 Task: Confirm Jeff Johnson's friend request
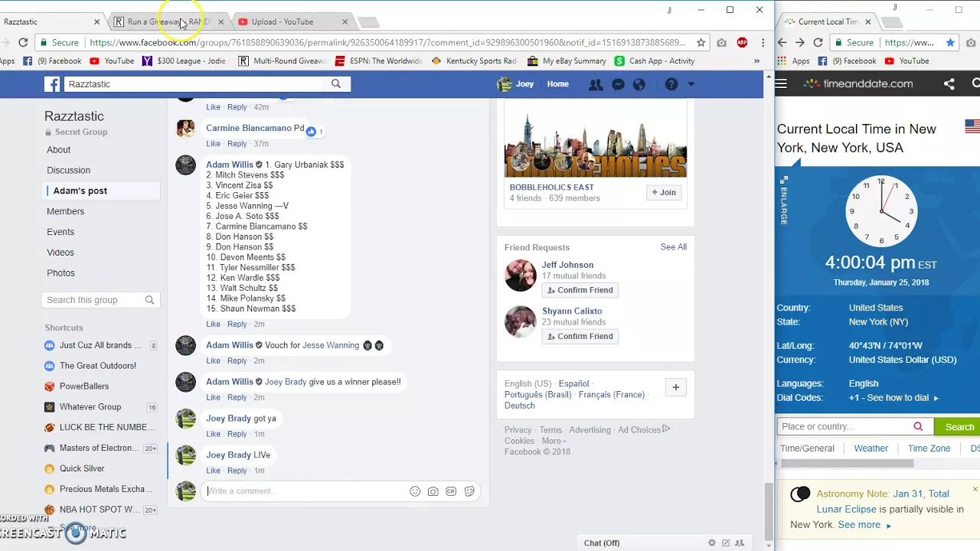(x=580, y=290)
